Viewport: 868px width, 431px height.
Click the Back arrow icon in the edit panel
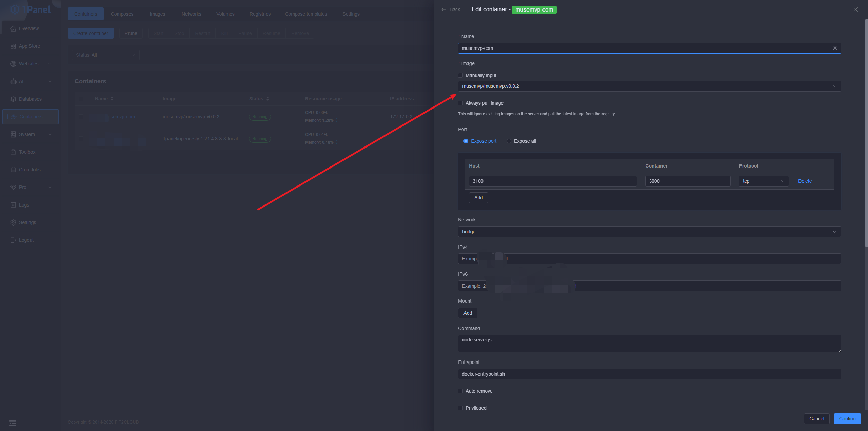pos(443,9)
